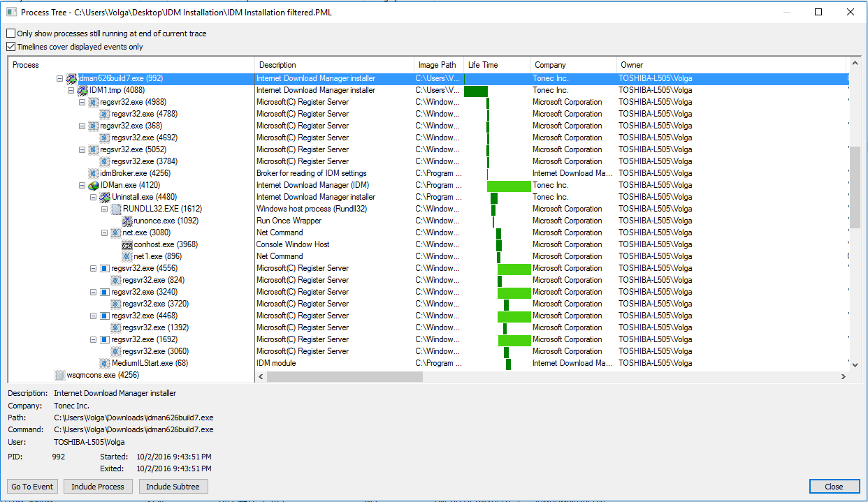Image resolution: width=868 pixels, height=502 pixels.
Task: Click the regsvr32.exe (4988) icon
Action: (94, 102)
